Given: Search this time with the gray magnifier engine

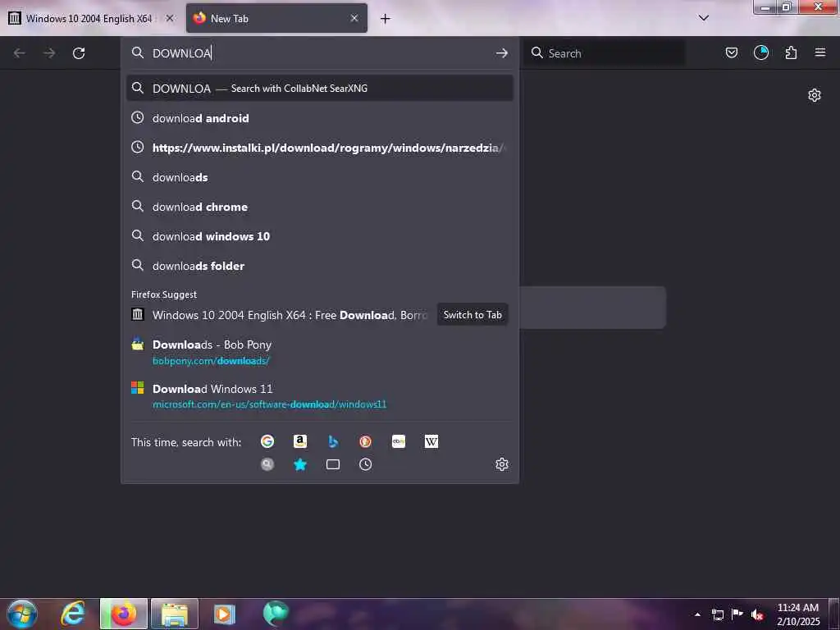Looking at the screenshot, I should 267,464.
